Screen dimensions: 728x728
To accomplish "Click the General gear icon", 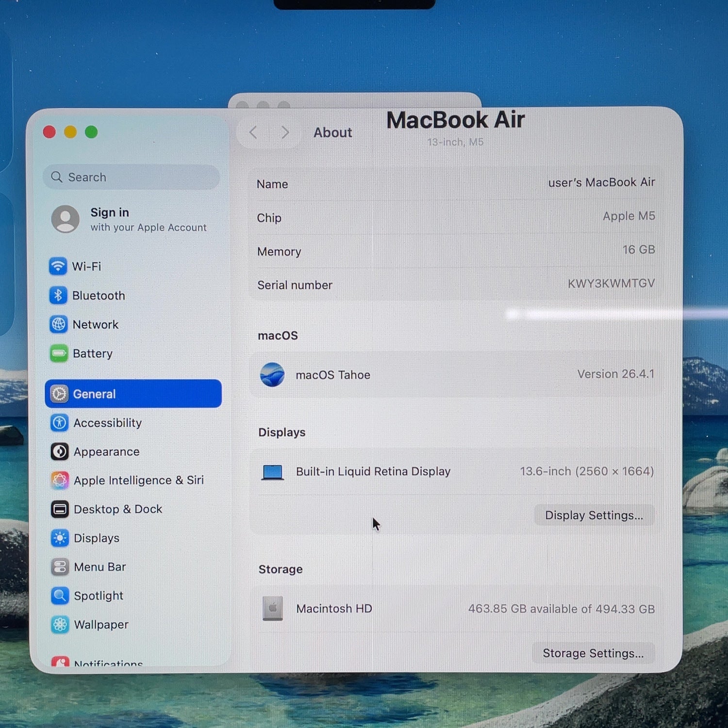I will (59, 394).
